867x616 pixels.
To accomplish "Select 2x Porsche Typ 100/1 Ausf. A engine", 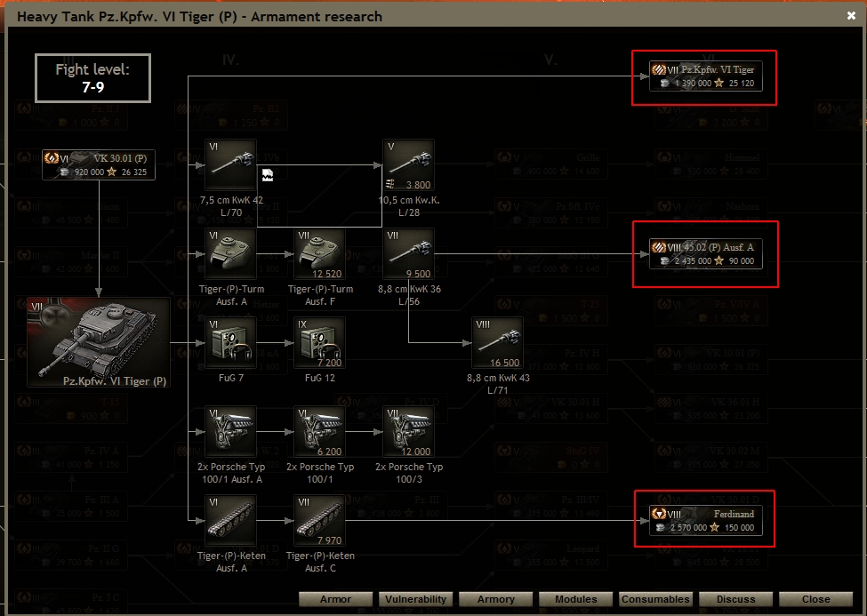I will 230,432.
